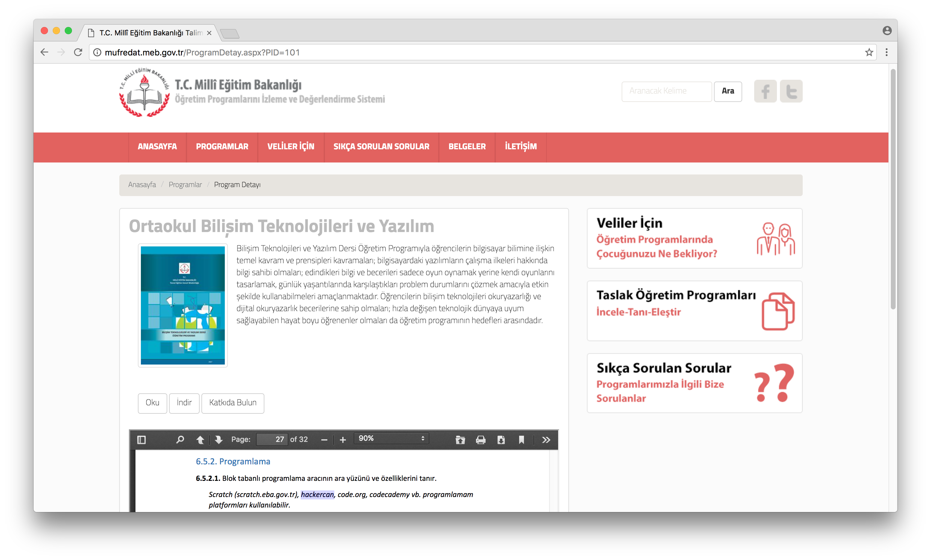Toggle the PDF viewer sidebar
This screenshot has height=560, width=931.
click(x=141, y=439)
